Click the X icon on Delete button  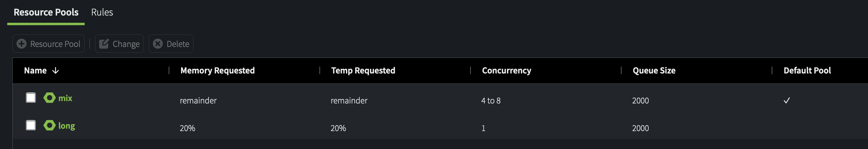point(158,44)
